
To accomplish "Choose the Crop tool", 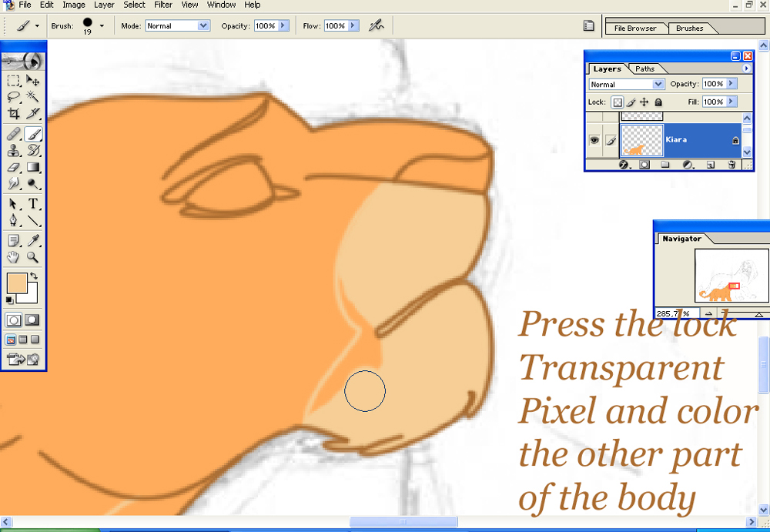I will pyautogui.click(x=14, y=113).
